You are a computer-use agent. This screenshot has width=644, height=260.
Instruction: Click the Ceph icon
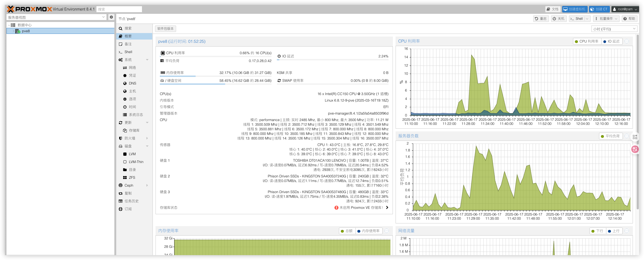(121, 186)
